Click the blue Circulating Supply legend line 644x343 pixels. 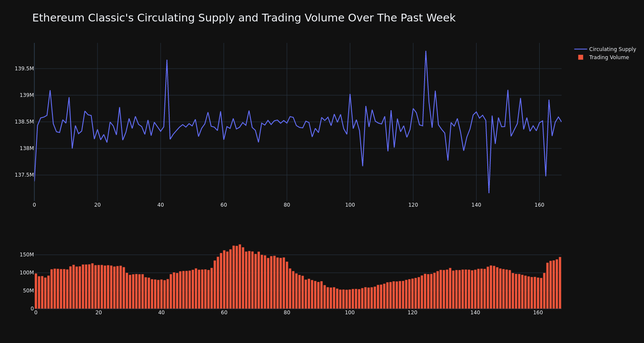580,49
